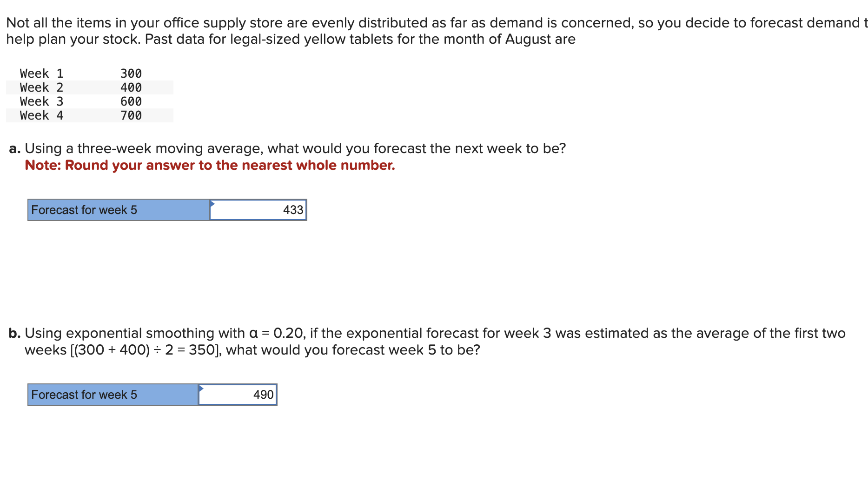Click the value 700 in the table
This screenshot has height=483, width=868.
tap(131, 115)
